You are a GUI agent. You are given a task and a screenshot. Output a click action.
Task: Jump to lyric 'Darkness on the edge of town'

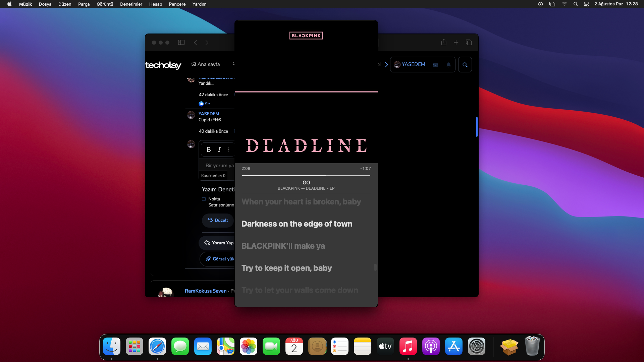click(297, 224)
